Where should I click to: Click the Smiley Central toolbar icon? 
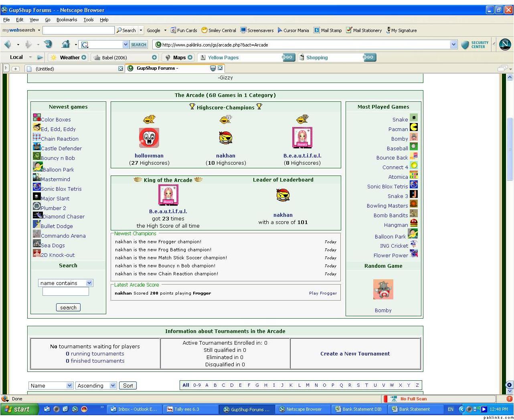coord(204,30)
